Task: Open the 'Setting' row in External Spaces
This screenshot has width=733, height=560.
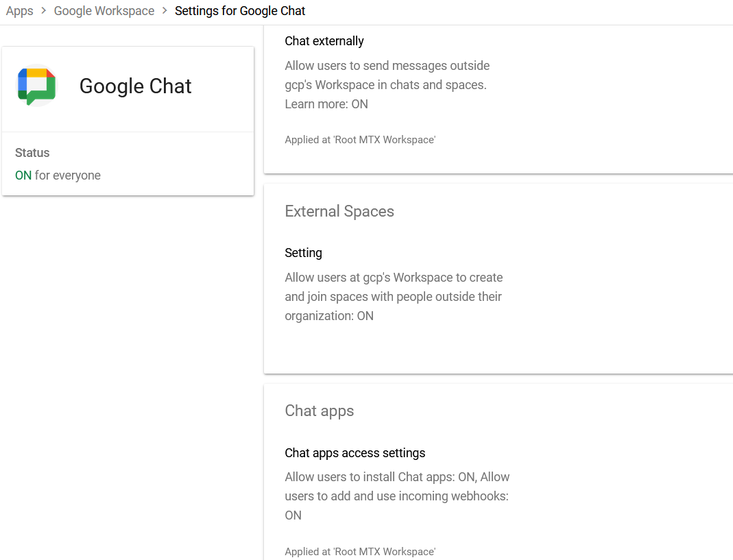Action: click(x=303, y=253)
